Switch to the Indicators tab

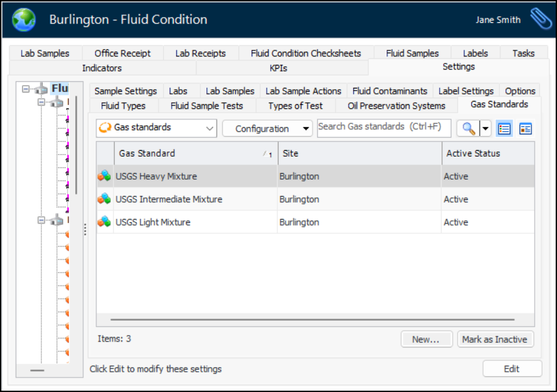102,68
